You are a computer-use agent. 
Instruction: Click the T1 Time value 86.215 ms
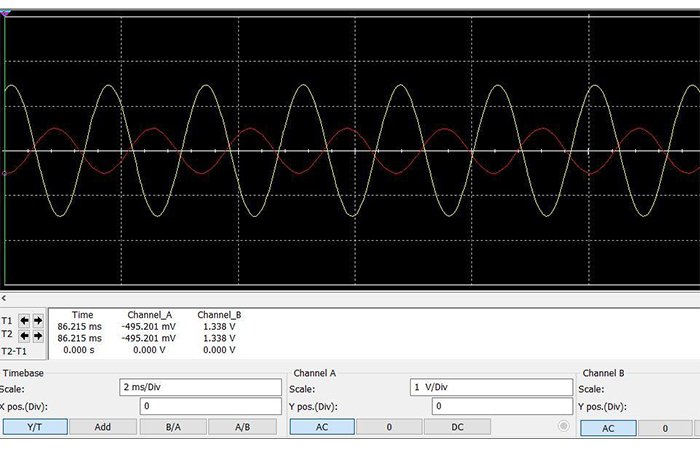(x=79, y=326)
